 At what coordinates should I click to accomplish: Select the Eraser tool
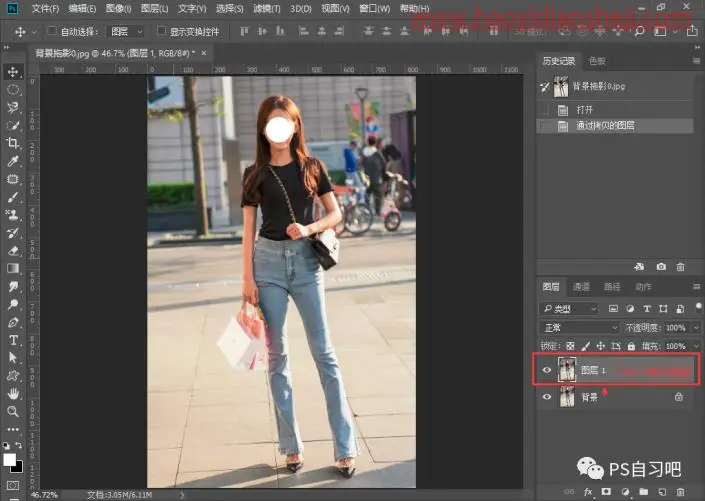click(13, 250)
